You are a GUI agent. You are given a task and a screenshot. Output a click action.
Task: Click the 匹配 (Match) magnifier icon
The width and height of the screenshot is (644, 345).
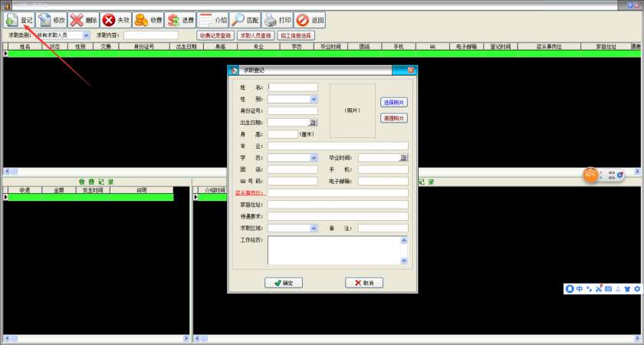pos(238,20)
